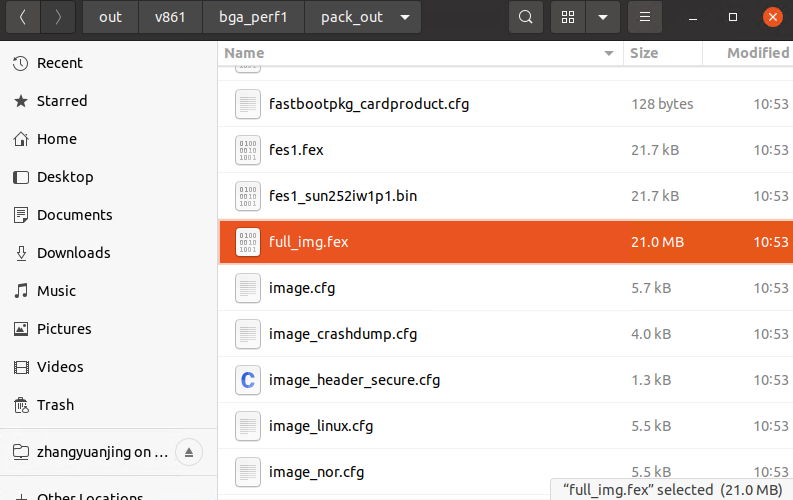793x500 pixels.
Task: Select fastbootpkg_cardproduct.cfg file
Action: (368, 104)
